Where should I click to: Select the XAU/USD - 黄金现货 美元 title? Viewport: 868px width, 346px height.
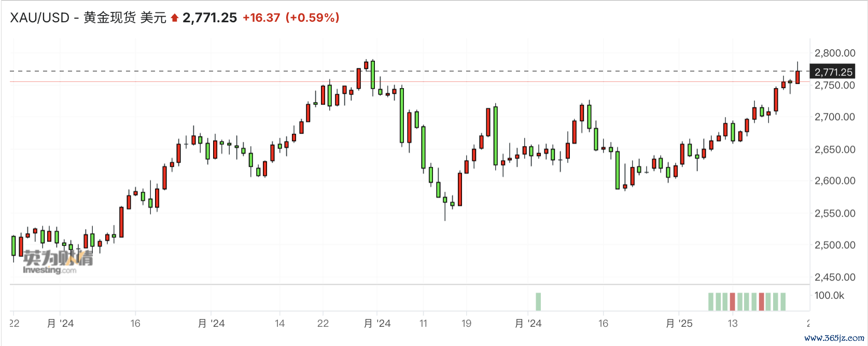(88, 18)
